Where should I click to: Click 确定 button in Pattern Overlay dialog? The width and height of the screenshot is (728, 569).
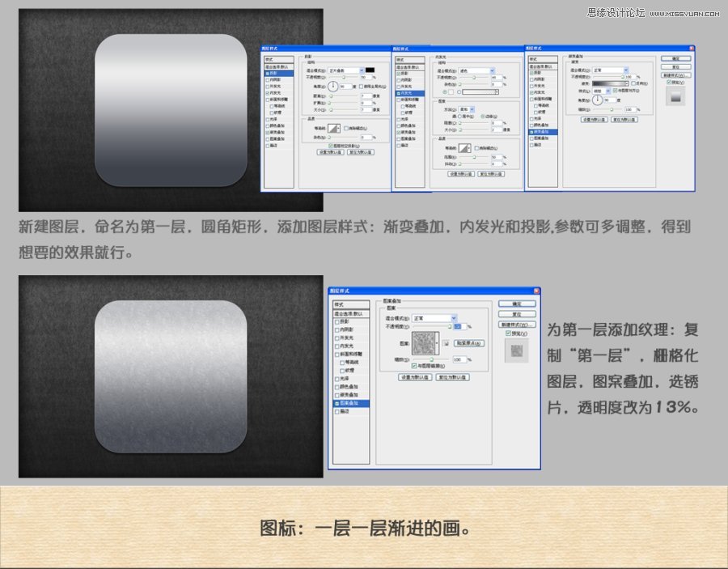click(517, 304)
